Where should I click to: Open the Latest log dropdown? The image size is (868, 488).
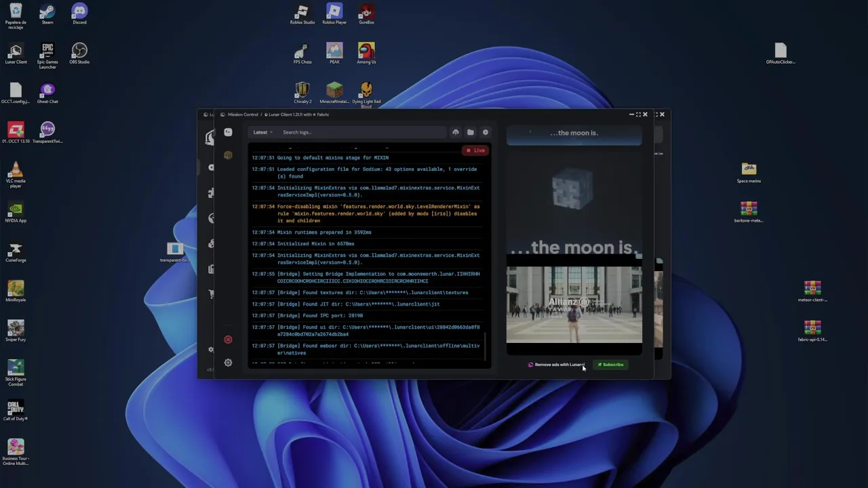coord(262,132)
